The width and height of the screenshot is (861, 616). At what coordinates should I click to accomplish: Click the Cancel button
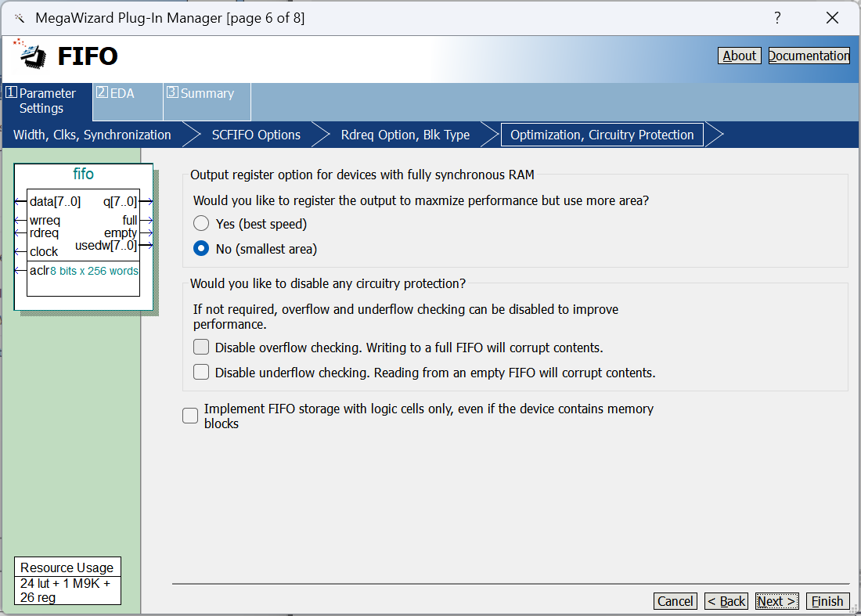[x=675, y=601]
